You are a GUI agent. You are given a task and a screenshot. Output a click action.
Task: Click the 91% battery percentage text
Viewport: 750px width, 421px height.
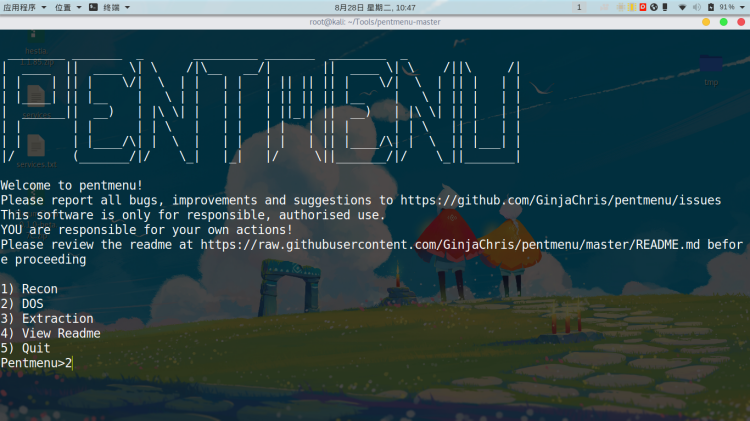pos(727,7)
